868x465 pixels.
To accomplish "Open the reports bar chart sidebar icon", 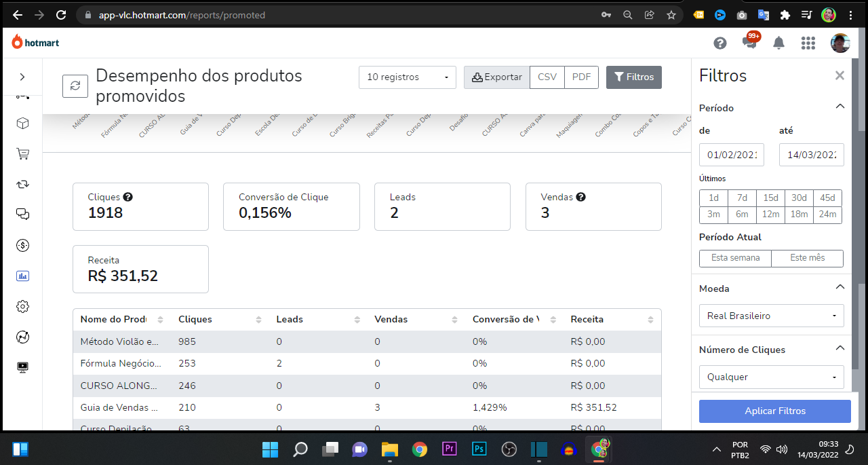I will [x=22, y=276].
